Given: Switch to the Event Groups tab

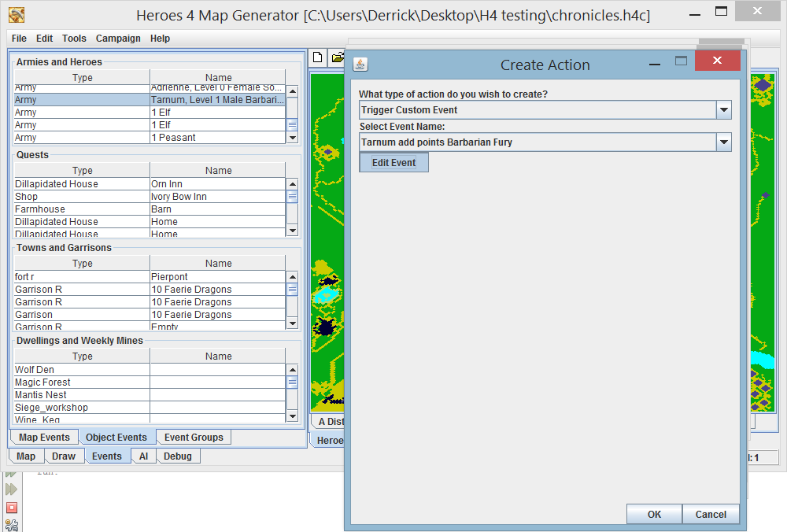Looking at the screenshot, I should 194,437.
